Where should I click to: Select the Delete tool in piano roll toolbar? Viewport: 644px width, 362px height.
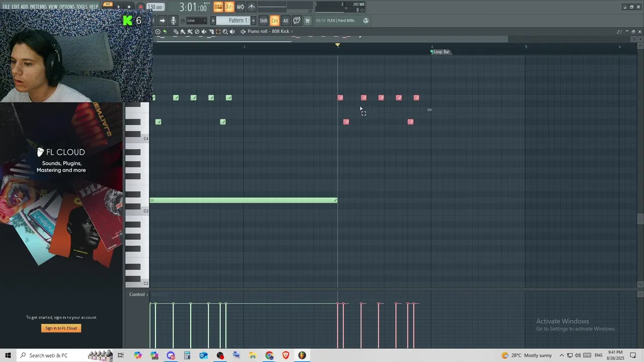pos(197,32)
